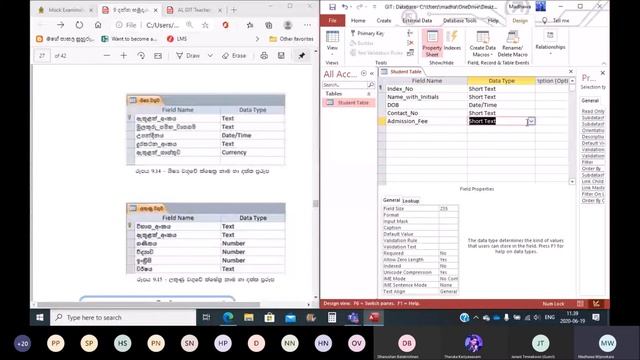The height and width of the screenshot is (360, 640).
Task: Collapse the navigation pane with the chevron button
Action: point(372,73)
